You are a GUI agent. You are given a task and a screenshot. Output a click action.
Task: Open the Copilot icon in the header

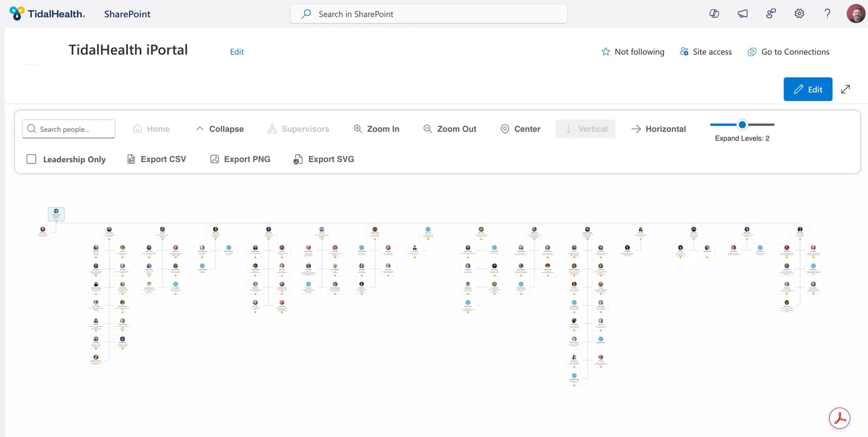point(714,14)
